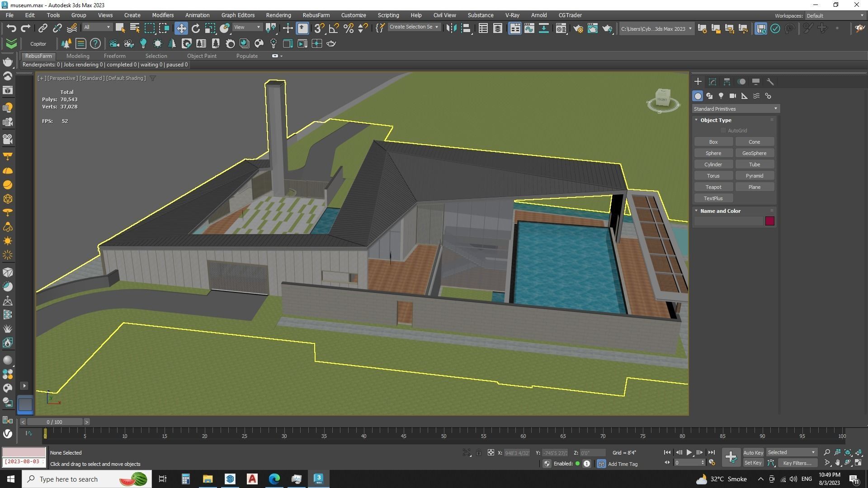
Task: Click the Redo arrow icon
Action: (26, 28)
